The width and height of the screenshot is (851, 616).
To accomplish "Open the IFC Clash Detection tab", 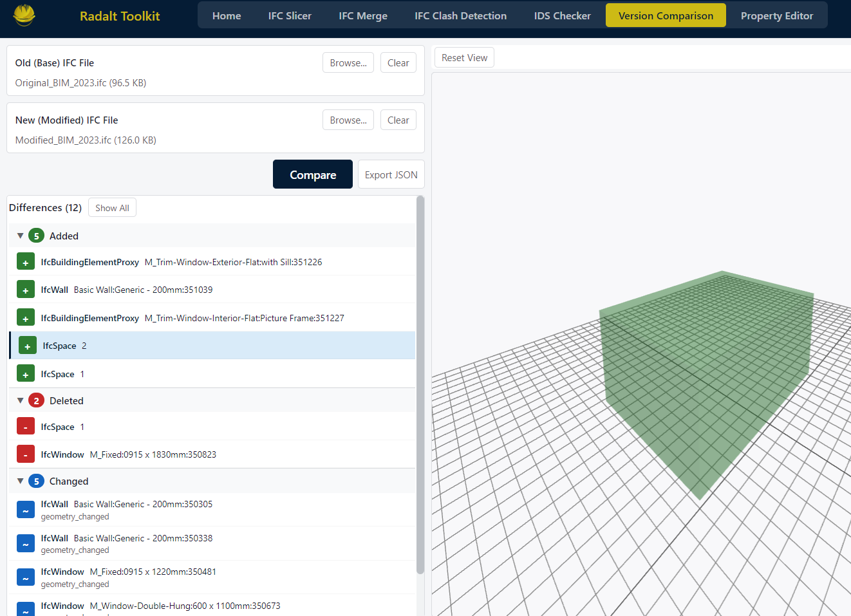I will coord(460,16).
